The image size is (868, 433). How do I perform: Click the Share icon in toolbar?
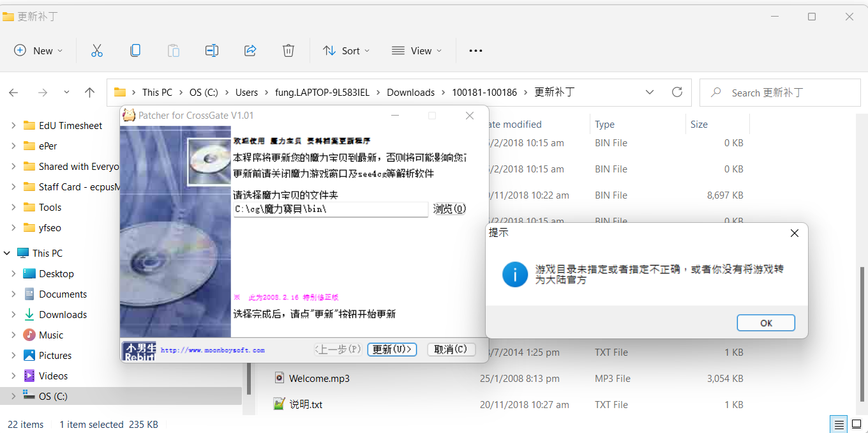tap(250, 50)
